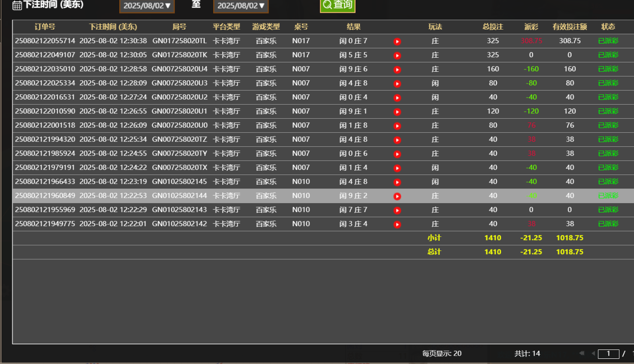Open the start date dropdown
This screenshot has height=364, width=634.
click(147, 6)
